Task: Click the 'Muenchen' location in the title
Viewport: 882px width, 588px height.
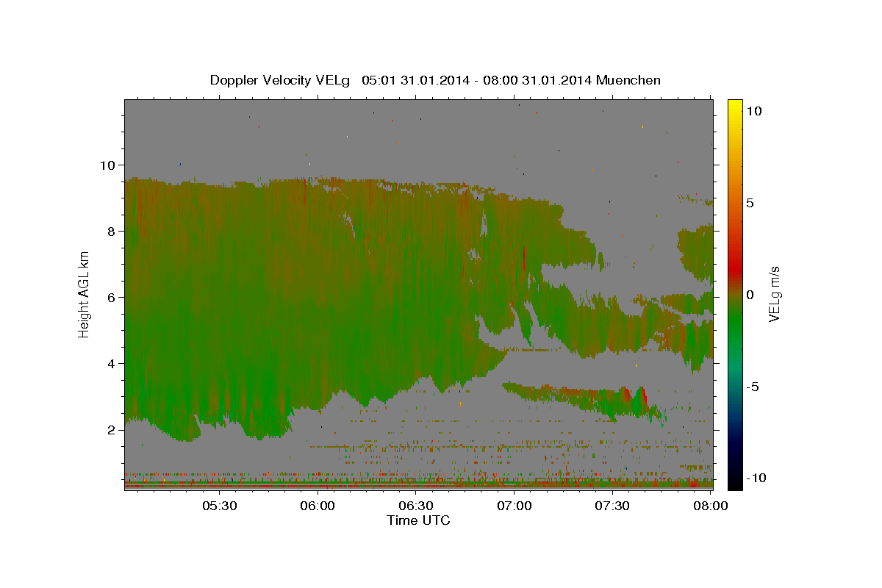Action: click(628, 80)
